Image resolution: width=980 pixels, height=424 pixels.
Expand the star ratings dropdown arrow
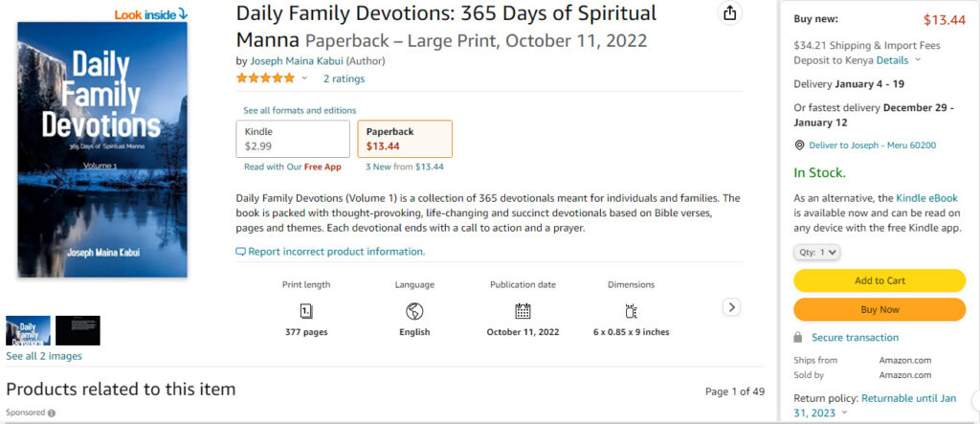(x=304, y=78)
